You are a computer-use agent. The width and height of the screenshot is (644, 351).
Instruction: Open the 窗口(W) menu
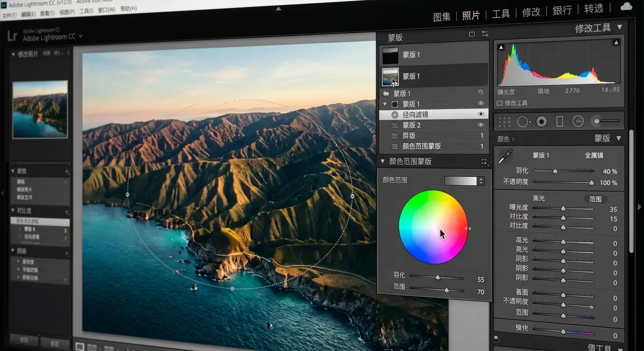[106, 10]
